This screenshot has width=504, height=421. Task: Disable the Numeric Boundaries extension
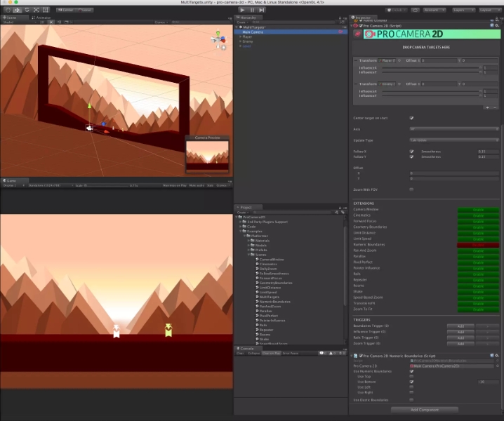(478, 245)
